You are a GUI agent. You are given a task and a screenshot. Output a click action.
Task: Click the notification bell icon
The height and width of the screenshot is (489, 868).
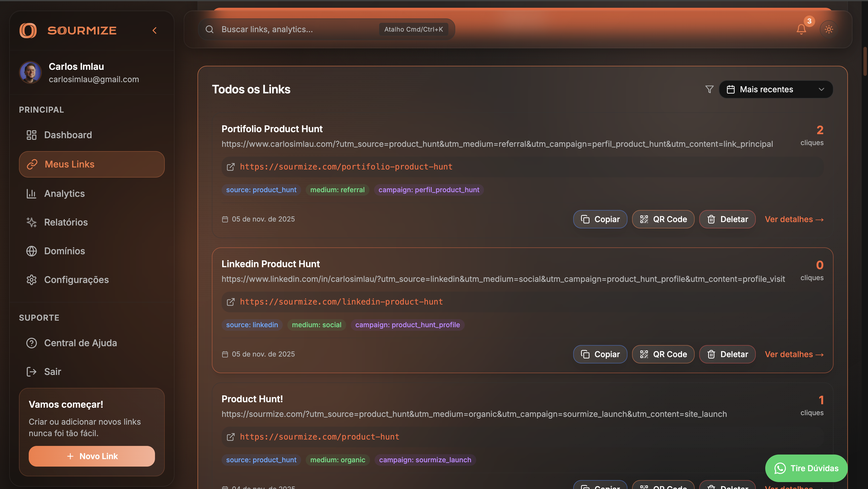(x=801, y=29)
